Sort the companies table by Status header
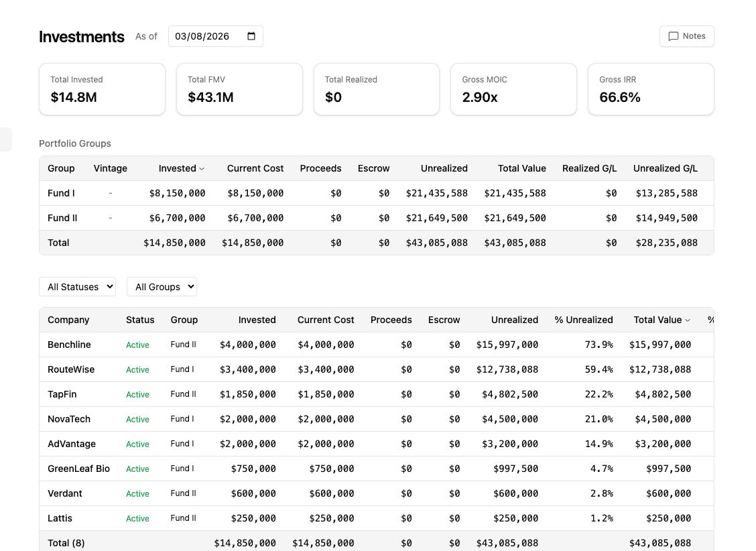Screen dimensions: 756x551 [x=140, y=320]
